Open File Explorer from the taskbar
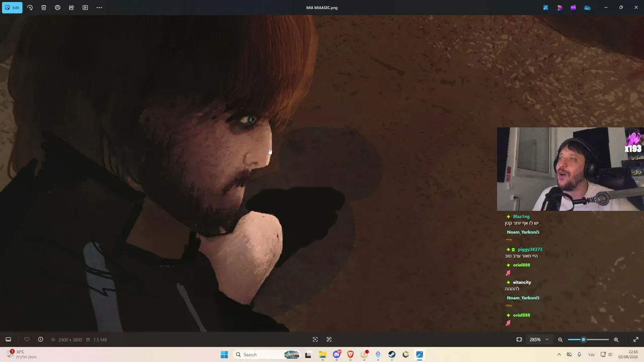The width and height of the screenshot is (644, 362). tap(323, 354)
